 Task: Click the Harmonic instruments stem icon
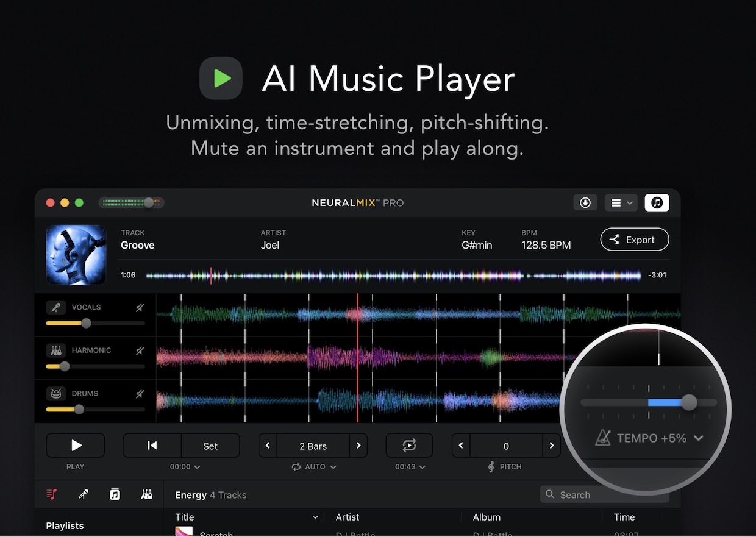(56, 350)
